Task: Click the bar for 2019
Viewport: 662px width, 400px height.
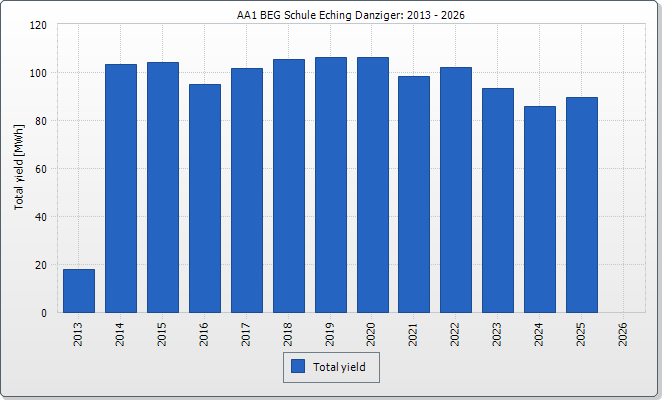Action: click(x=331, y=185)
